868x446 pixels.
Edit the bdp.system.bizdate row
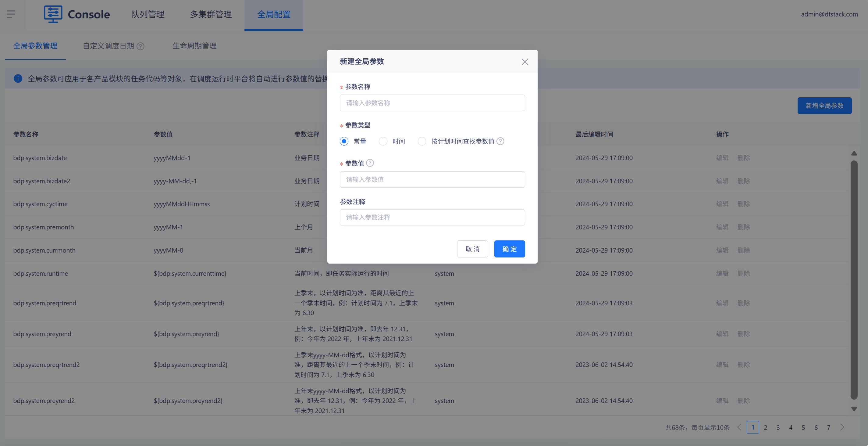coord(722,158)
